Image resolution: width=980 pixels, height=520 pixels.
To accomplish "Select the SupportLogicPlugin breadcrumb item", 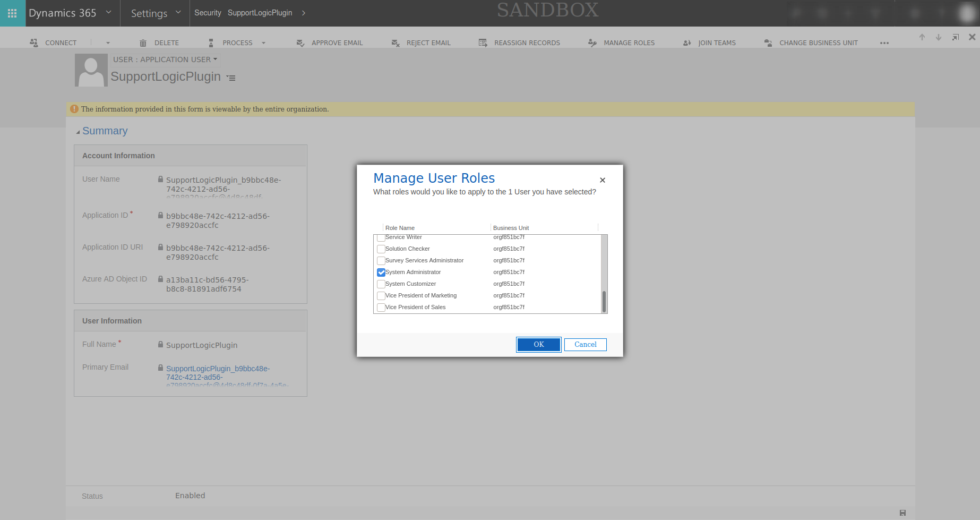I will [x=260, y=13].
